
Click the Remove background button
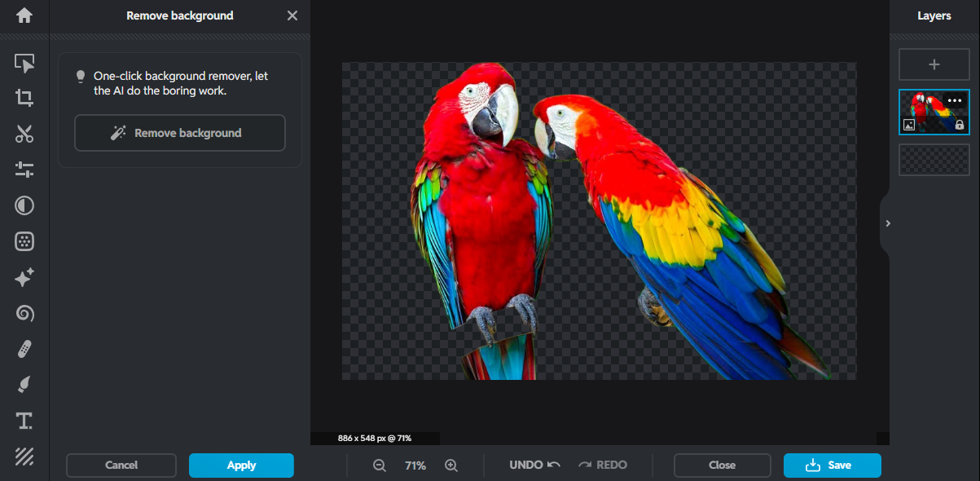pos(179,133)
